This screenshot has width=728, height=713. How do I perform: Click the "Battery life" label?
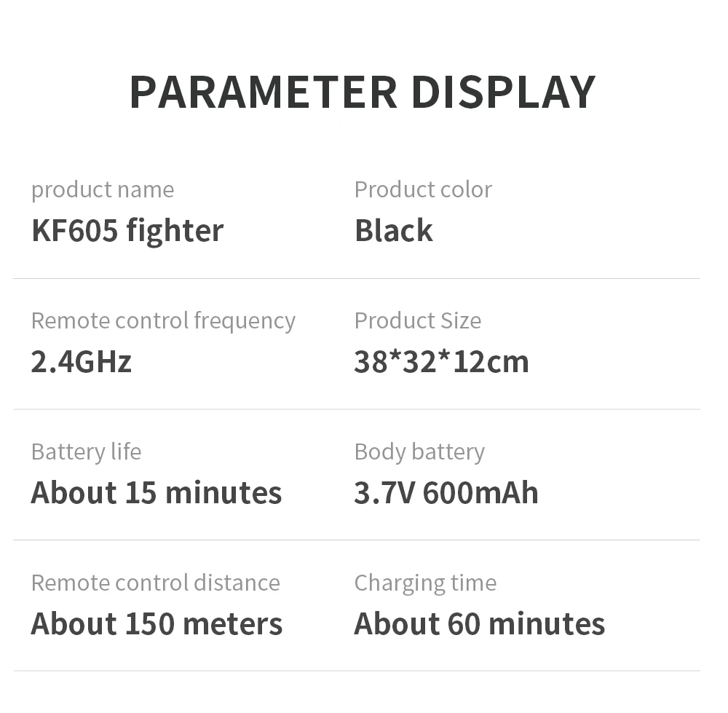coord(86,452)
